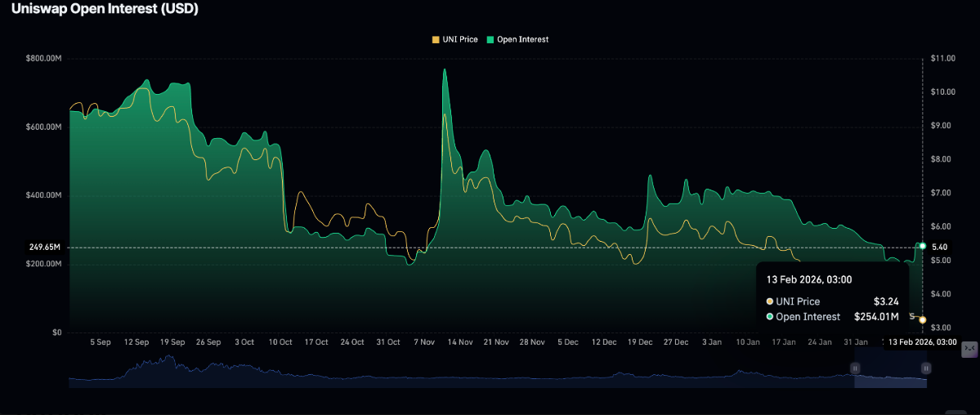Click the green Open Interest legend swatch

(x=490, y=39)
